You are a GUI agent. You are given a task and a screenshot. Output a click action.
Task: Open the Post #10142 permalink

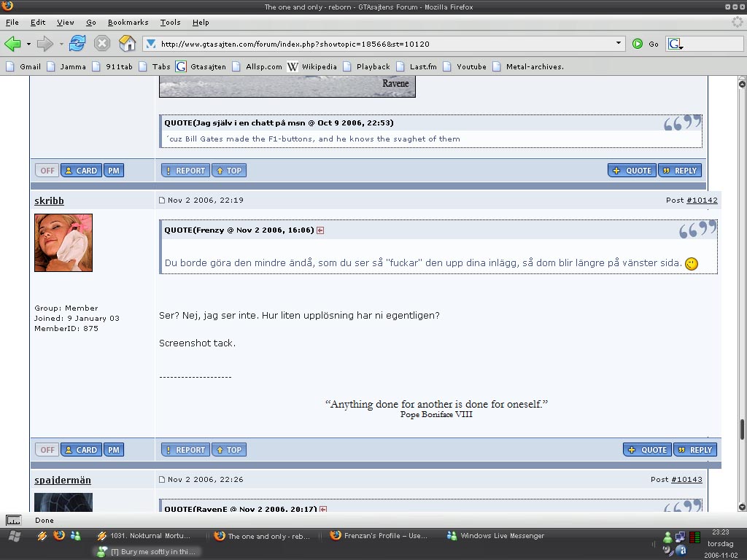pyautogui.click(x=702, y=201)
